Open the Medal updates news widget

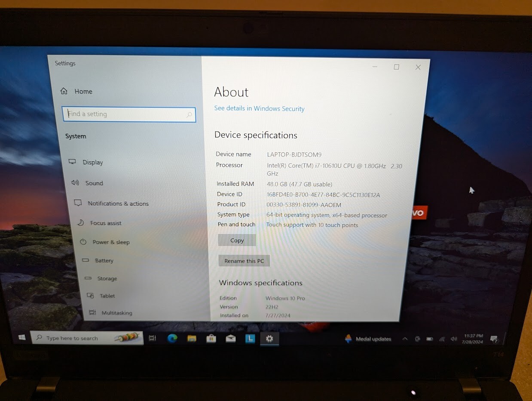[x=368, y=339]
